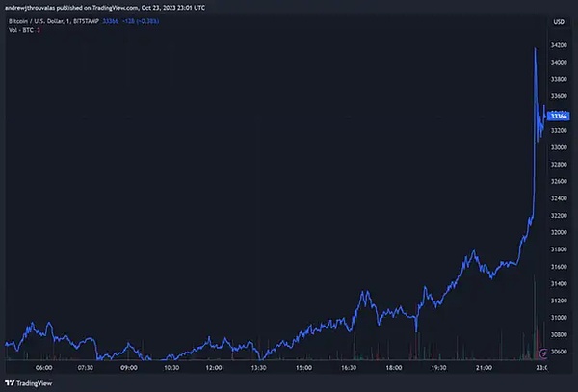Open the USD currency selector on the price axis
This screenshot has width=578, height=392.
click(x=557, y=20)
